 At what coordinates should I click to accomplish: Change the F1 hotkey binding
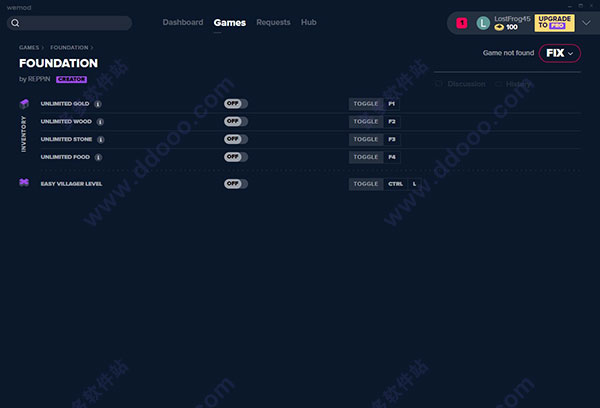point(392,104)
